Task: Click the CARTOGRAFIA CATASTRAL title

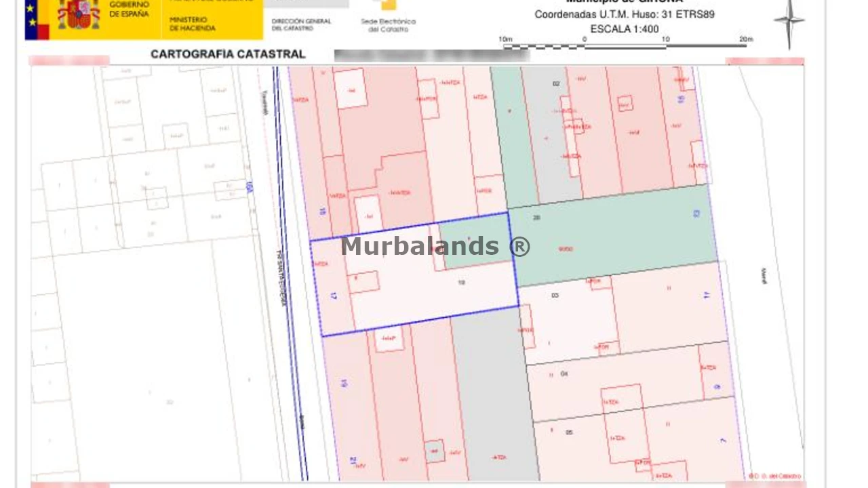Action: coord(228,54)
